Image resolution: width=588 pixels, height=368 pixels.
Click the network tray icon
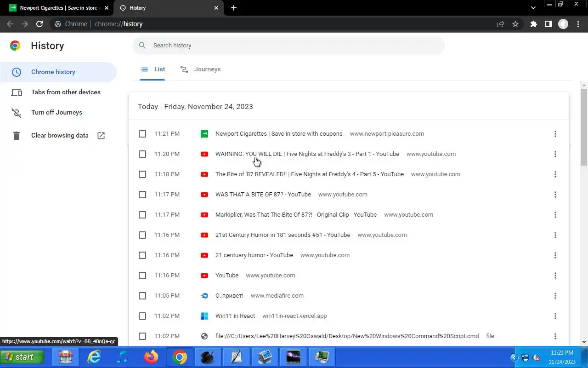[x=525, y=357]
